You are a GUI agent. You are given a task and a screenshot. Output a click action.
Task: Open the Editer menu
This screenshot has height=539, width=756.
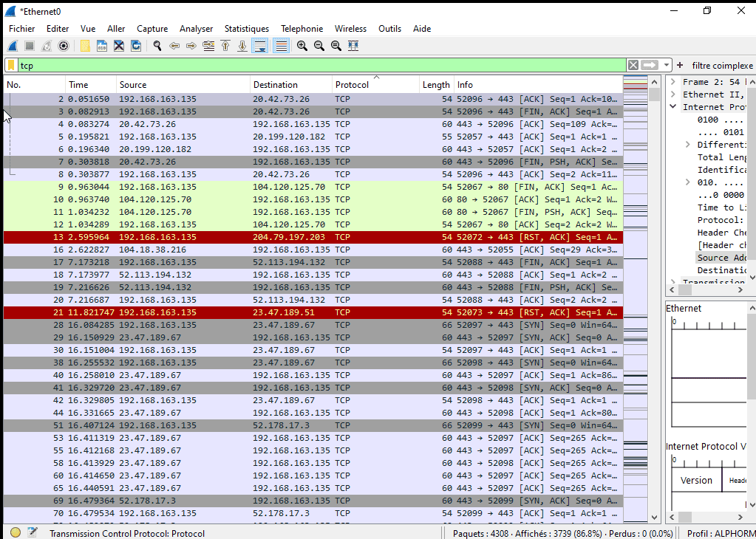click(58, 29)
